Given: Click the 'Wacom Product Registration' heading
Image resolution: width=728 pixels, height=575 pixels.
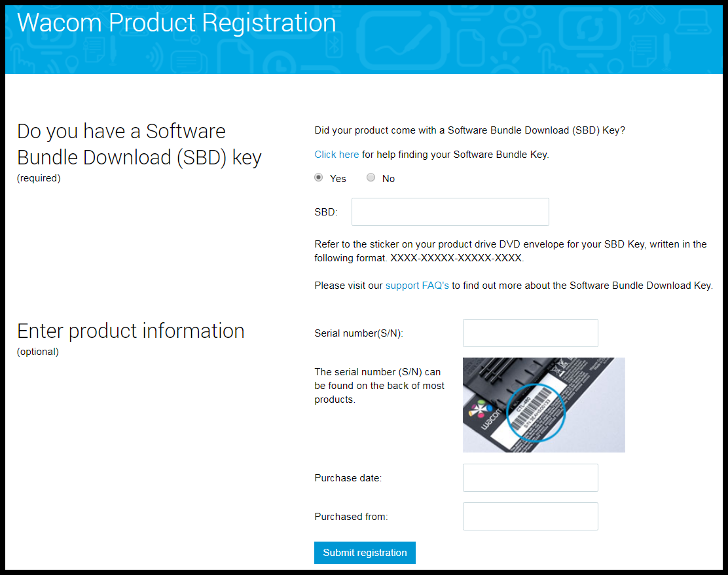Looking at the screenshot, I should click(176, 23).
